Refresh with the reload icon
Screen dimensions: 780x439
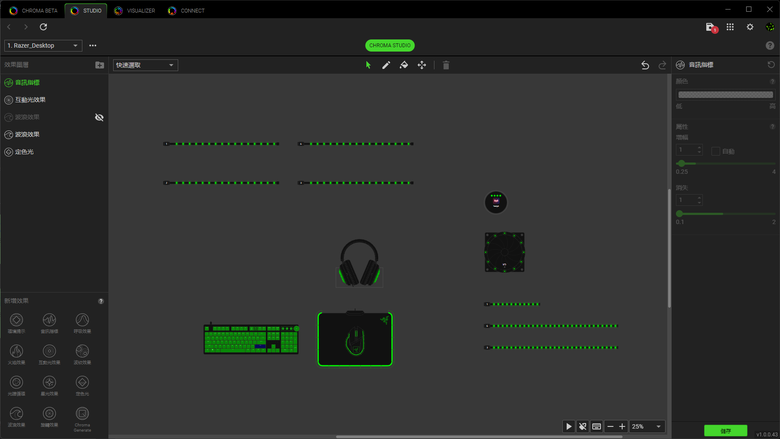(x=43, y=27)
